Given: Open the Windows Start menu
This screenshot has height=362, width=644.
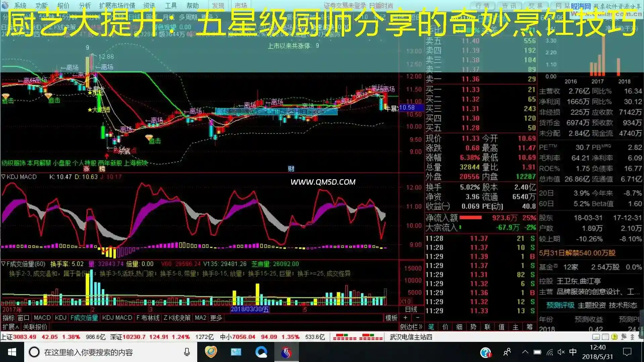Looking at the screenshot, I should pyautogui.click(x=12, y=352).
